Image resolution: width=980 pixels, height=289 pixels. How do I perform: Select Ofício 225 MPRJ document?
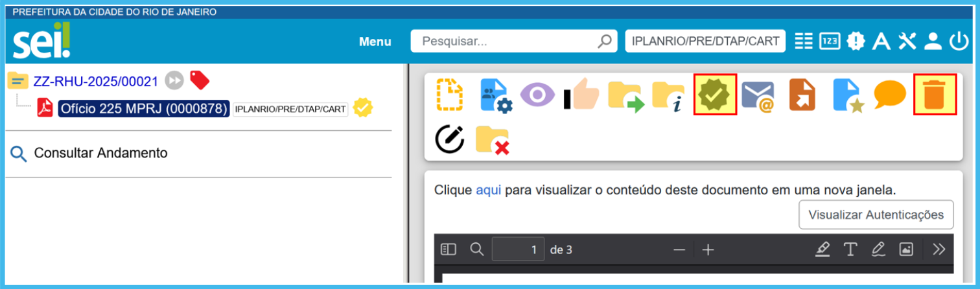[x=143, y=108]
